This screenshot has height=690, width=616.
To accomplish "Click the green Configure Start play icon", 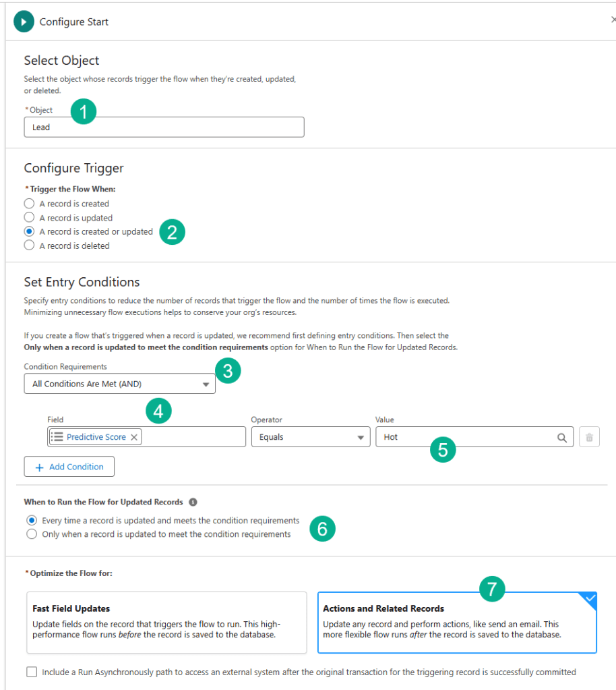I will click(24, 22).
